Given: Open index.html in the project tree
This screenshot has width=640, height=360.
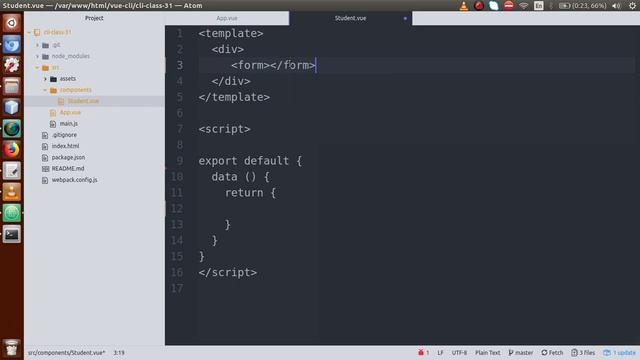Looking at the screenshot, I should pos(65,146).
